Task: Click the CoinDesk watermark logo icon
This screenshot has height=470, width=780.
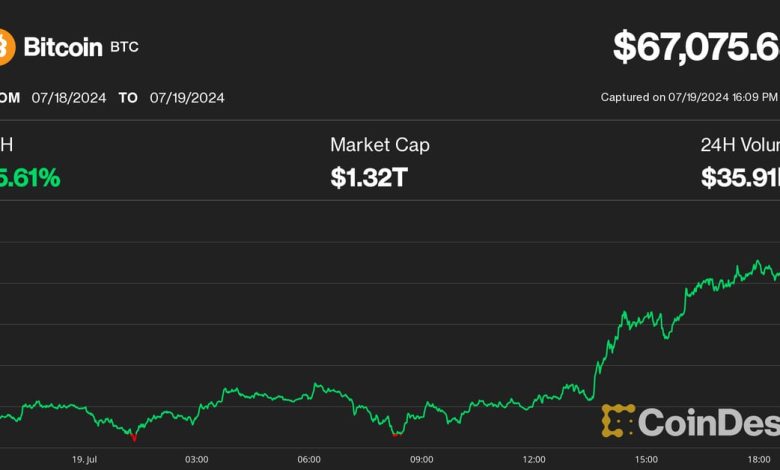Action: click(617, 421)
